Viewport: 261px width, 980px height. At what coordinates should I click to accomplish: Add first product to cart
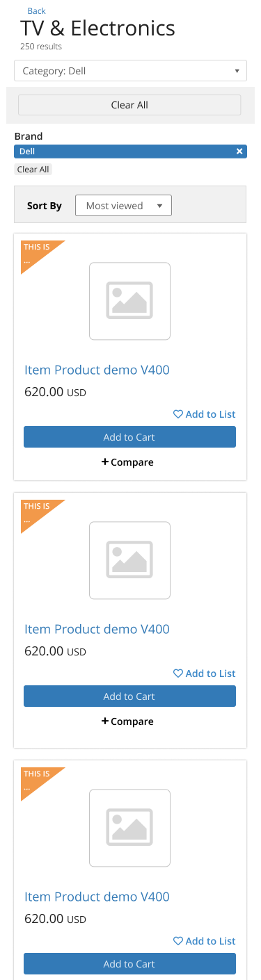coord(129,437)
